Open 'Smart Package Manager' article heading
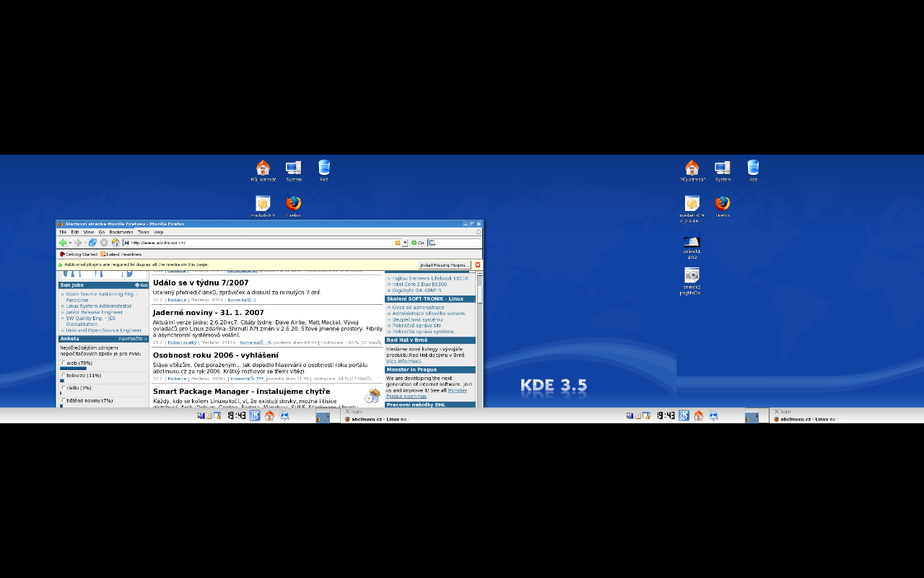Screen dimensions: 924x578 point(241,392)
